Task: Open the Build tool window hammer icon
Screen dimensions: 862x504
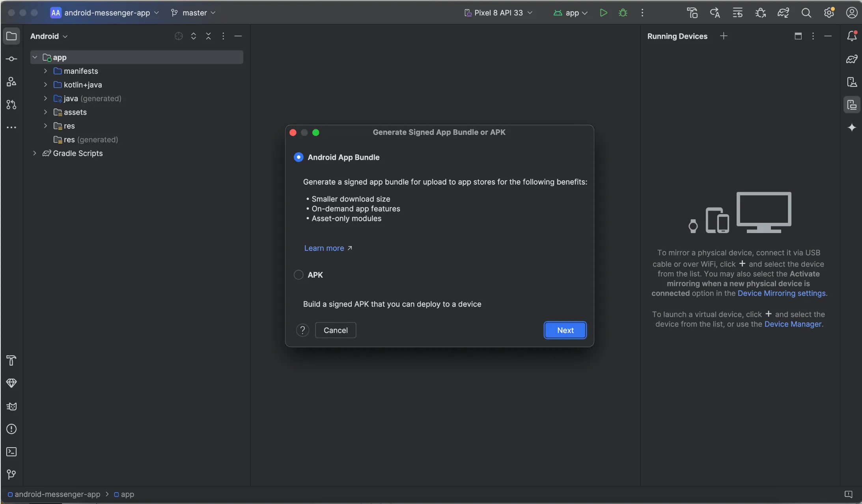Action: click(x=11, y=360)
